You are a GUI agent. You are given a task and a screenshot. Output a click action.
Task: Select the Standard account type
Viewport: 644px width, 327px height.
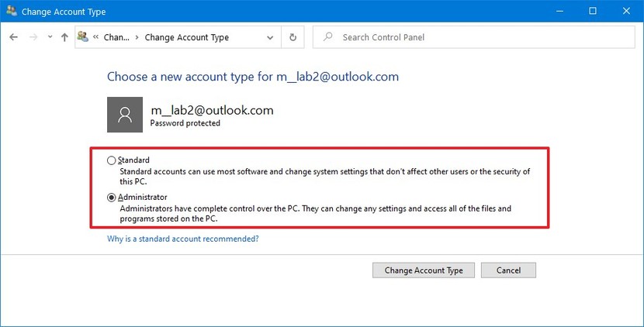click(x=111, y=160)
